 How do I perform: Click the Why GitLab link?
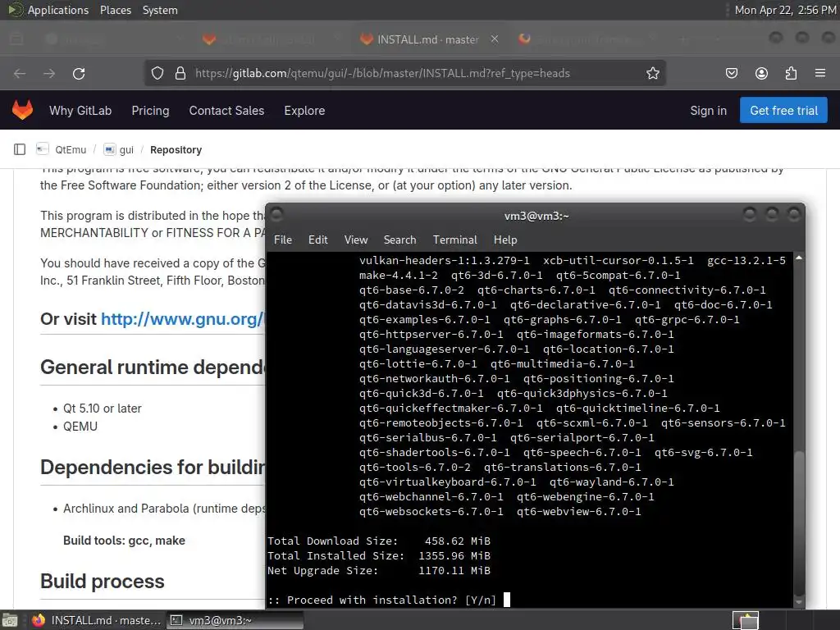80,111
